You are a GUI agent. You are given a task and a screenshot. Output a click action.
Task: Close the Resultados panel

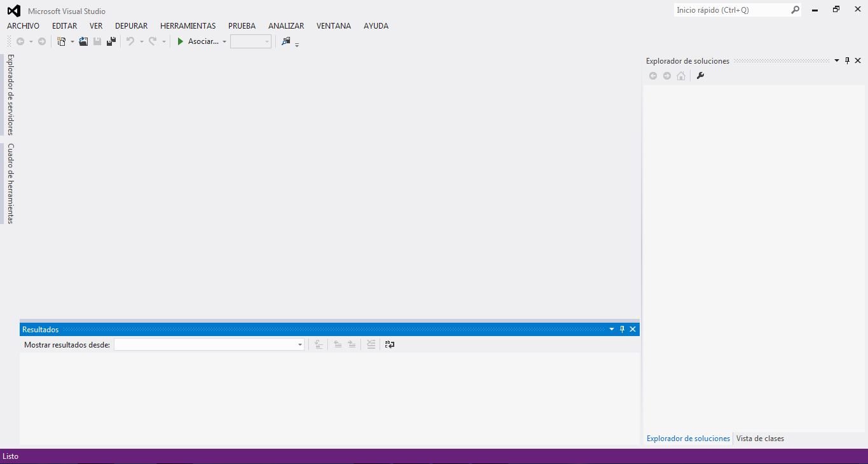[633, 329]
